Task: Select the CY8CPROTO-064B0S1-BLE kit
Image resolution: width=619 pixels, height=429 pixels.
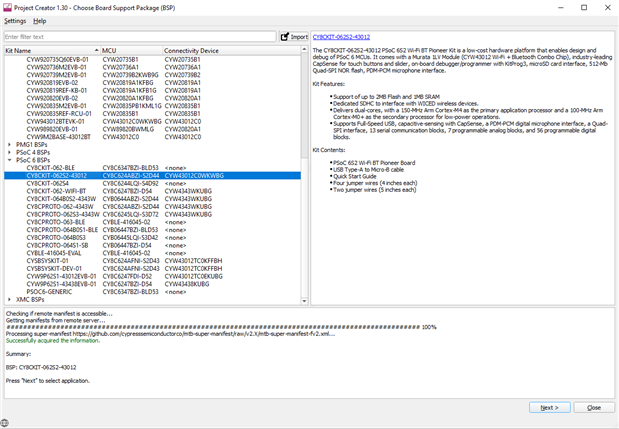Action: (x=152, y=230)
